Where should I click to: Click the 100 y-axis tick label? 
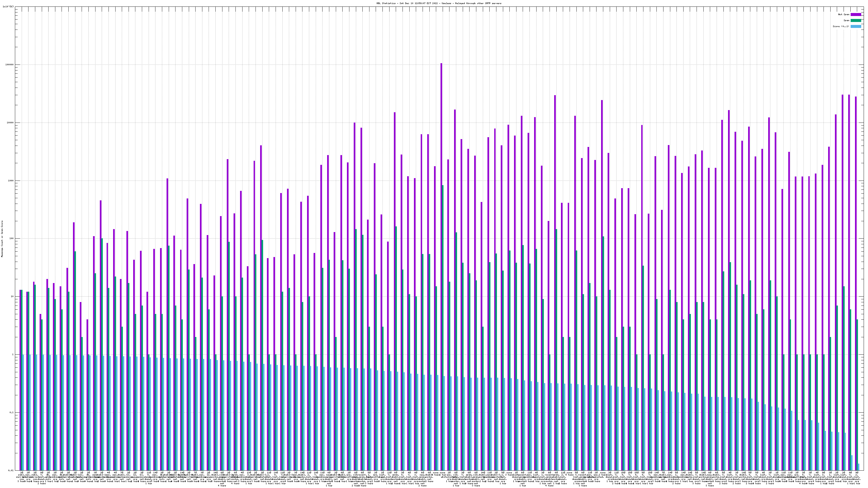11,239
